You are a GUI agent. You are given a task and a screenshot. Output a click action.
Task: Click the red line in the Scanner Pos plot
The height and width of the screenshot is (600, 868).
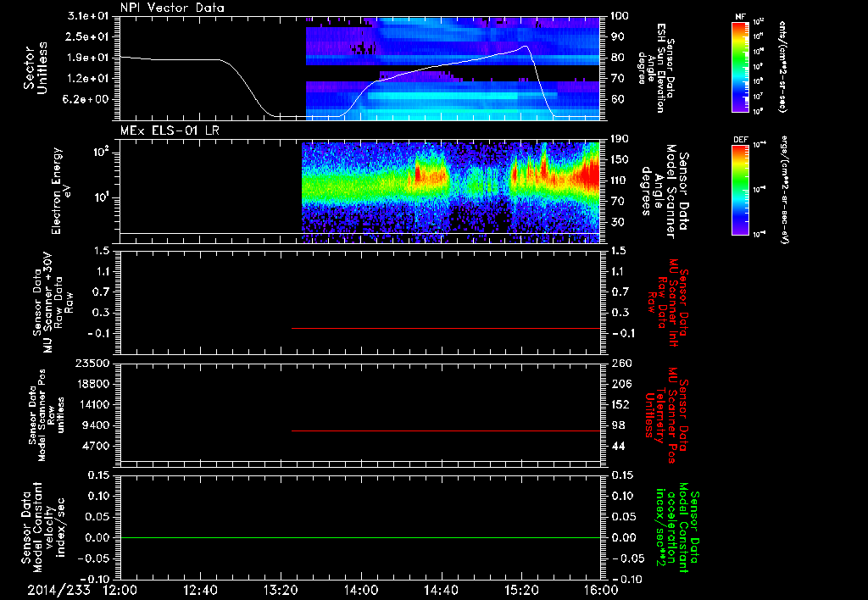click(x=446, y=431)
